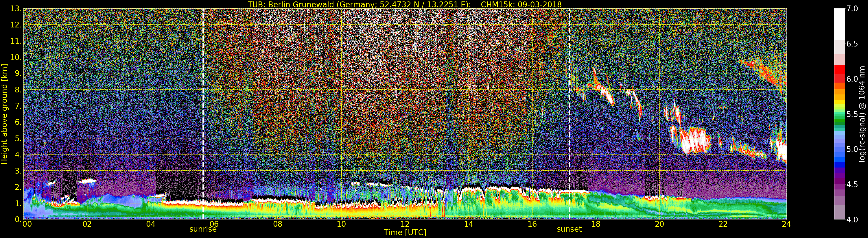Click the 13 tick on height axis
The image size is (868, 238).
[16, 9]
